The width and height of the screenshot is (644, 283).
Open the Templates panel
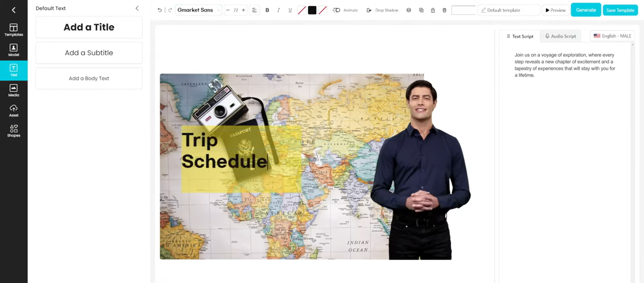(14, 30)
